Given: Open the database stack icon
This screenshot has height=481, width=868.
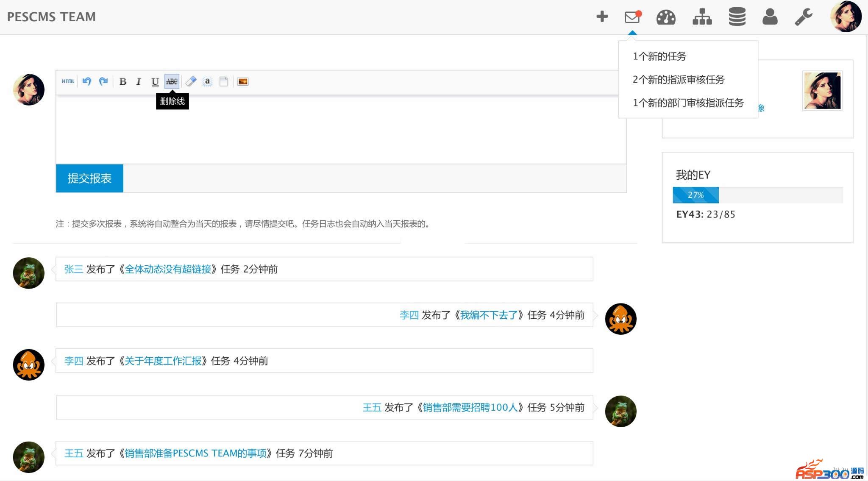Looking at the screenshot, I should pos(737,17).
